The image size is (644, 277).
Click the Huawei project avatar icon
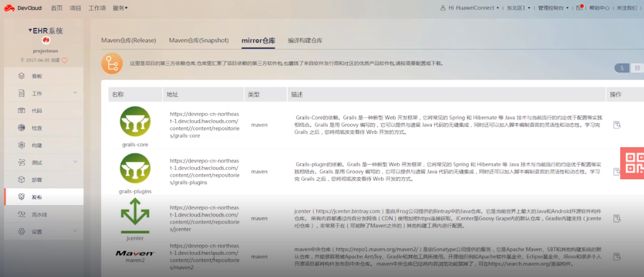click(46, 40)
